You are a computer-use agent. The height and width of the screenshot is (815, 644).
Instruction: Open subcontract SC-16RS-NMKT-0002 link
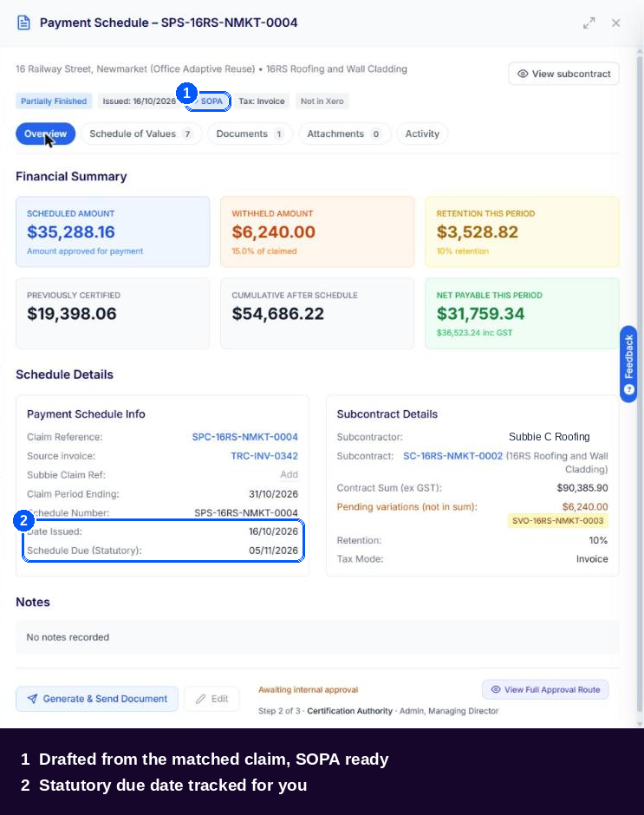(x=452, y=456)
